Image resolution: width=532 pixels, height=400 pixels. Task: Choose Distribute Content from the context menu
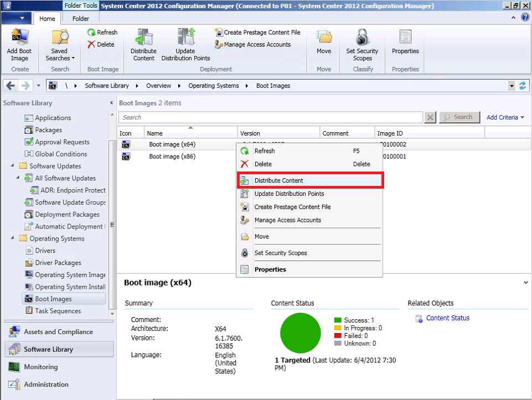[309, 180]
